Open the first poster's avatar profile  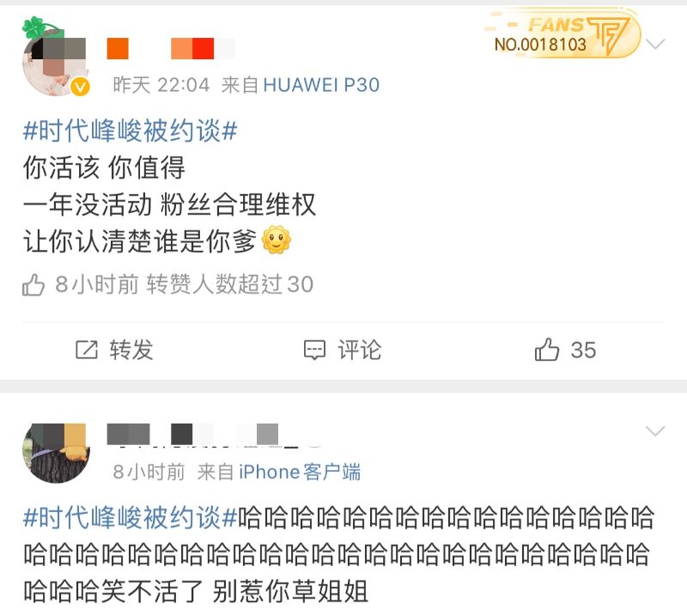click(x=55, y=63)
